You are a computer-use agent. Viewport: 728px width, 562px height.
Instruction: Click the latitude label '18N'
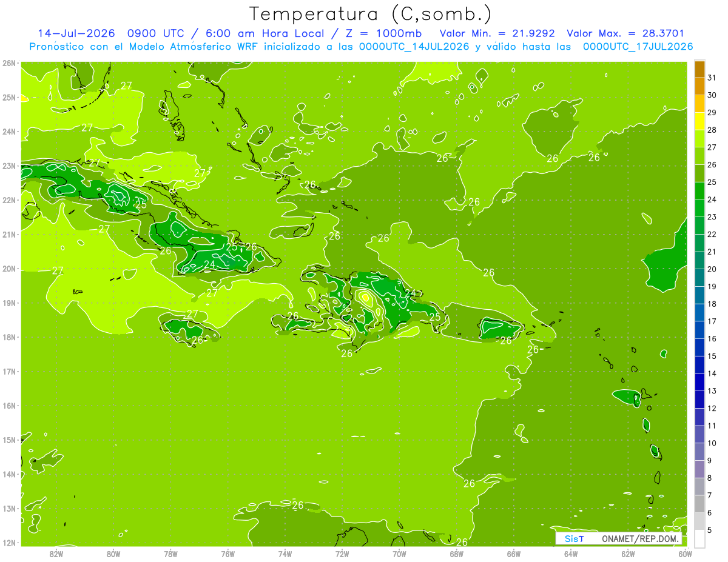click(x=9, y=337)
